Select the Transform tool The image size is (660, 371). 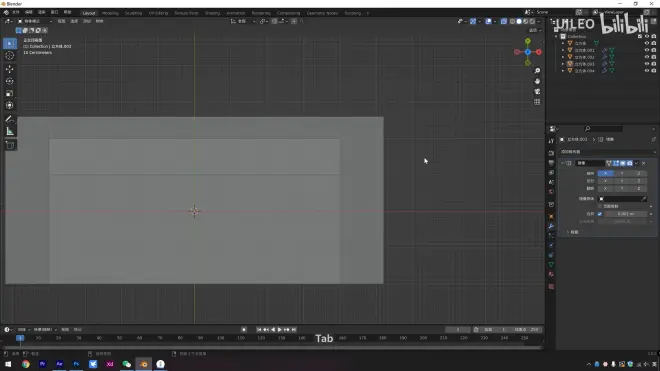pos(10,105)
